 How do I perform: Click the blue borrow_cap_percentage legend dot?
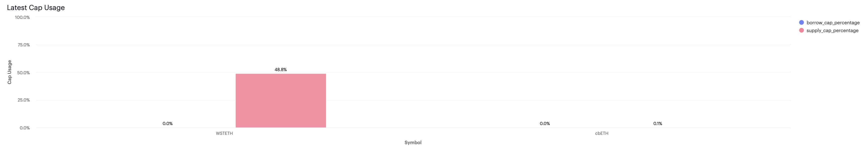click(801, 23)
